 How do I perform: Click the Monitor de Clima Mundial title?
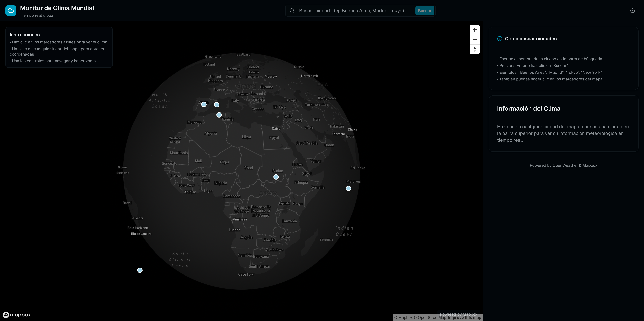tap(57, 8)
